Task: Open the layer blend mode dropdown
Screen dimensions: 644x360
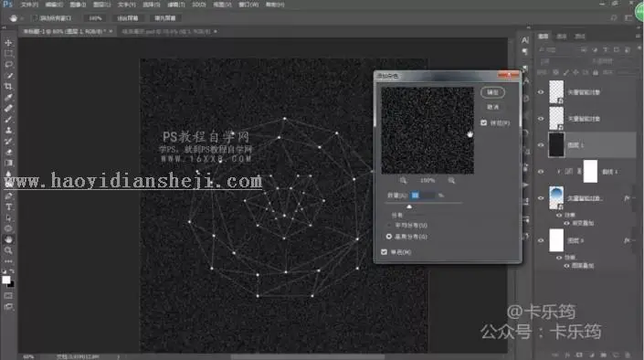Action: click(x=563, y=61)
